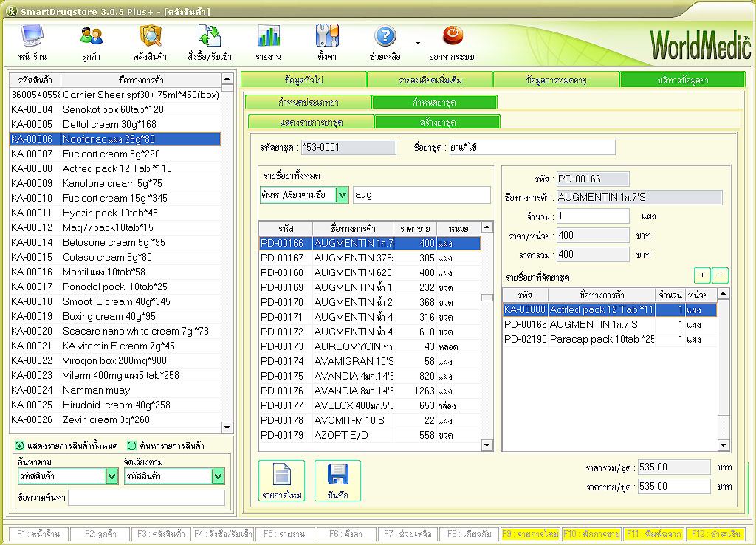Select the PD-00175 AVANDIA row

point(370,376)
